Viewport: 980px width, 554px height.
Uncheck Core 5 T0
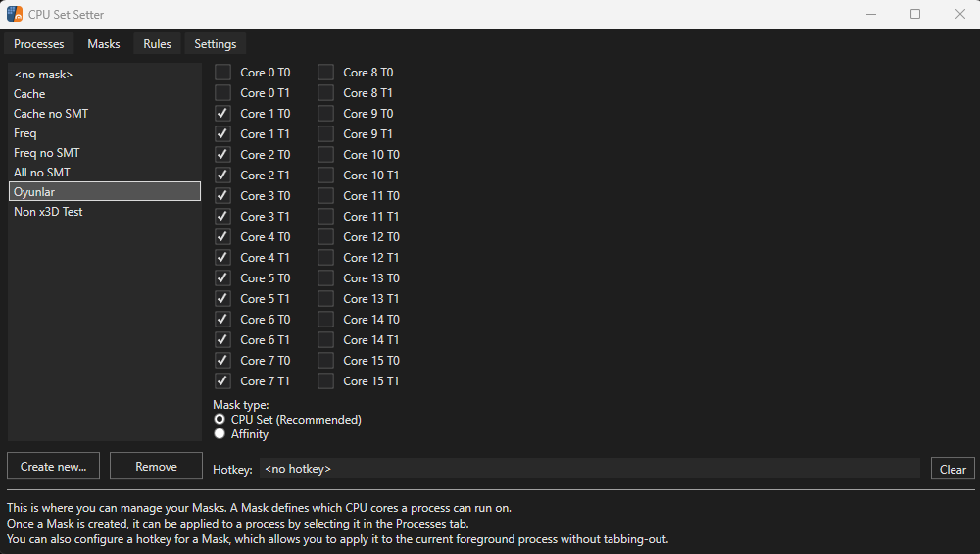pos(222,278)
